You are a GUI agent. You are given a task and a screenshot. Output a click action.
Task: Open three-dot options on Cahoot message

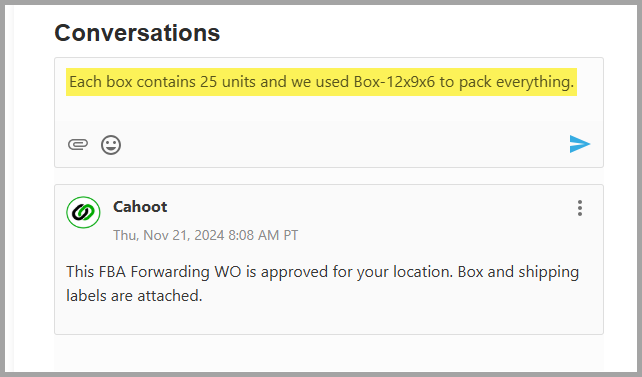(x=580, y=208)
